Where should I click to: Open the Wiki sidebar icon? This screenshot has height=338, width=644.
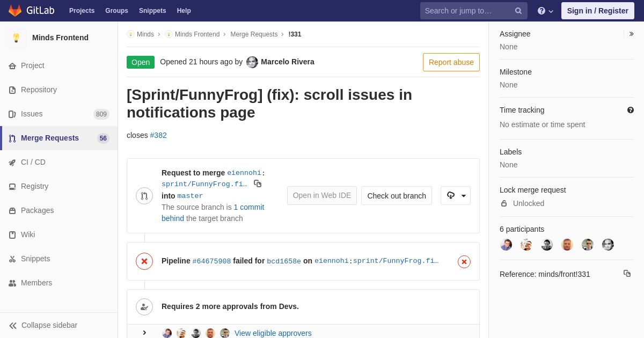[x=12, y=235]
